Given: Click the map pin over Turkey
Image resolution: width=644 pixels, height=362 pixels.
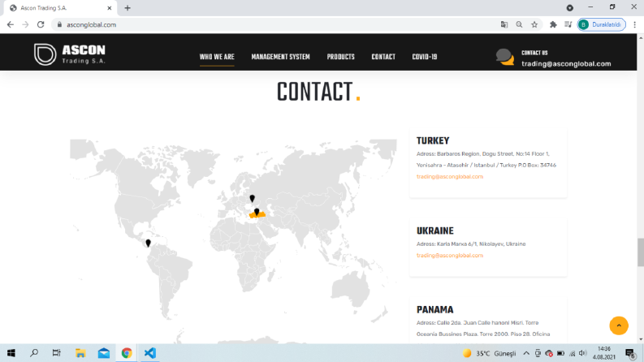Looking at the screenshot, I should click(257, 212).
